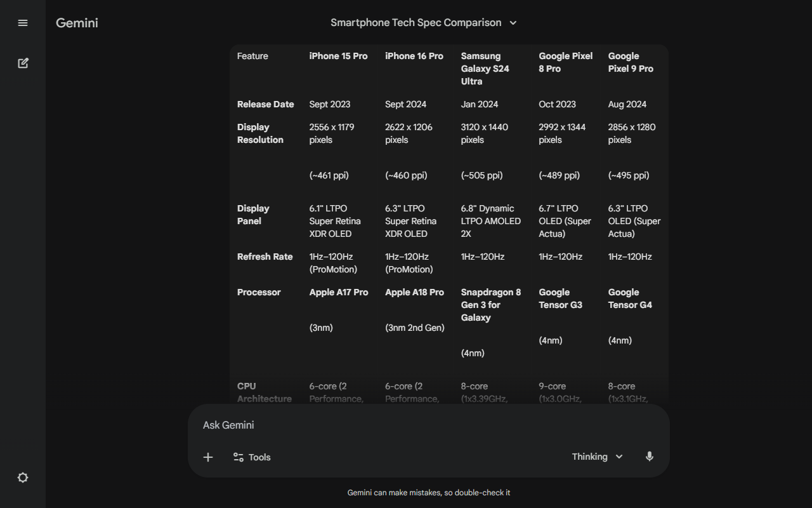Click the (~460 ppi) value

coord(406,175)
